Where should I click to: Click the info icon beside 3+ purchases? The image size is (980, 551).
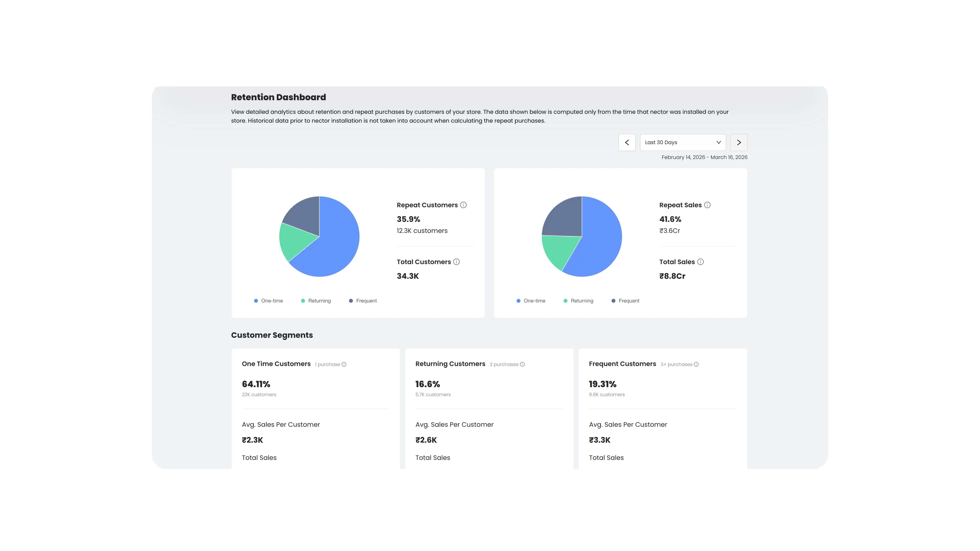[x=697, y=364]
